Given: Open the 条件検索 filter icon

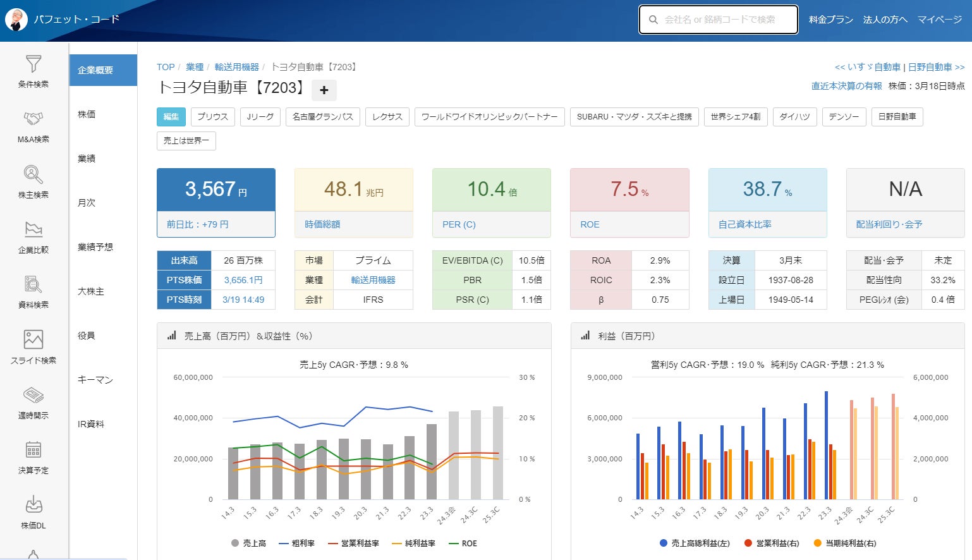Looking at the screenshot, I should click(x=33, y=64).
